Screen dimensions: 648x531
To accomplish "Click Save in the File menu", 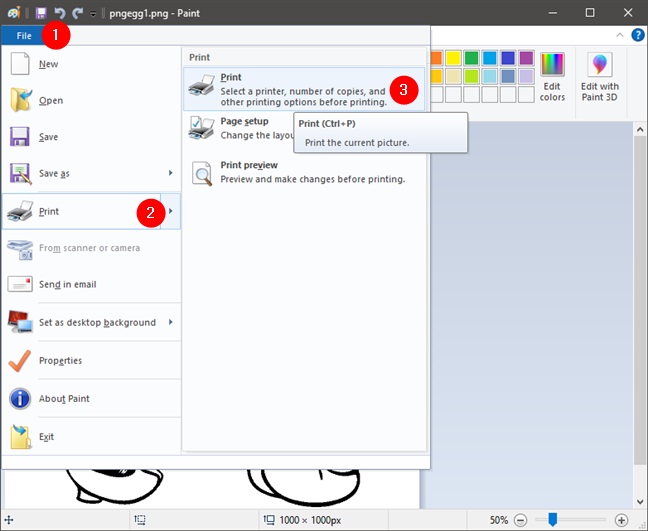I will pos(91,137).
